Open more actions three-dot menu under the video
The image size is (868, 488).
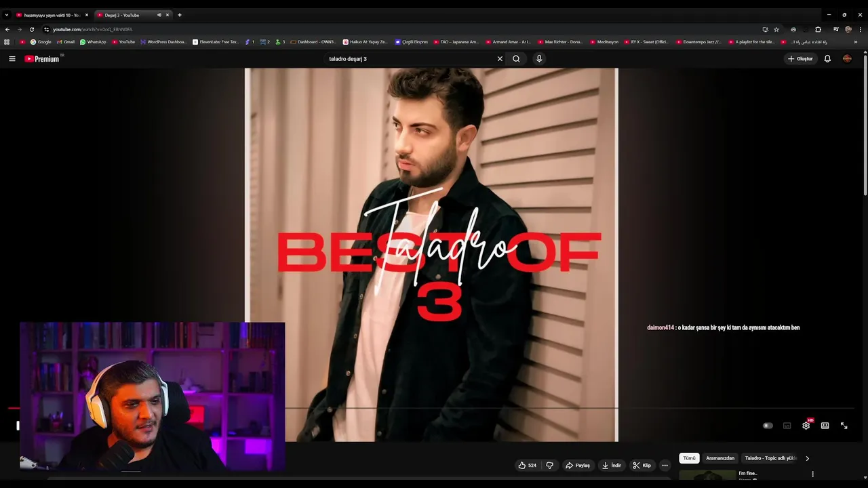coord(665,466)
